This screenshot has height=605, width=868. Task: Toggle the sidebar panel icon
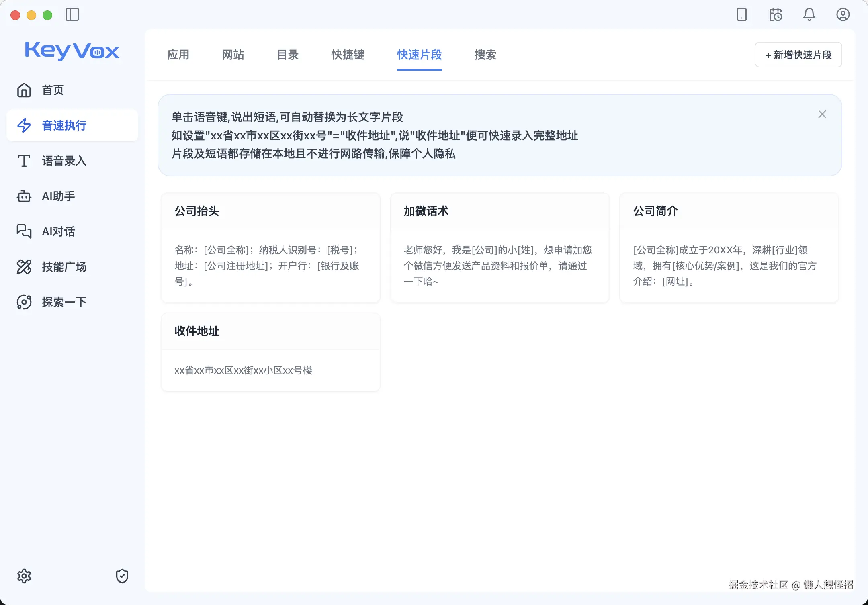pos(72,15)
